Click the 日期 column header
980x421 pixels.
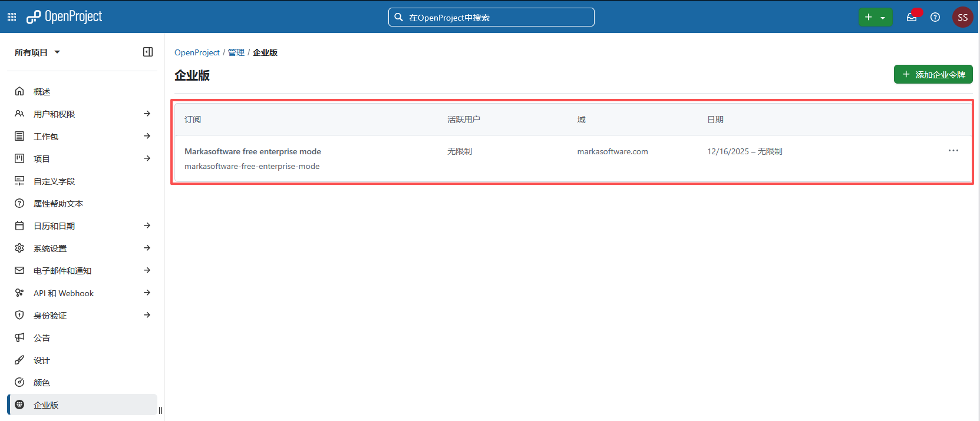pos(715,120)
